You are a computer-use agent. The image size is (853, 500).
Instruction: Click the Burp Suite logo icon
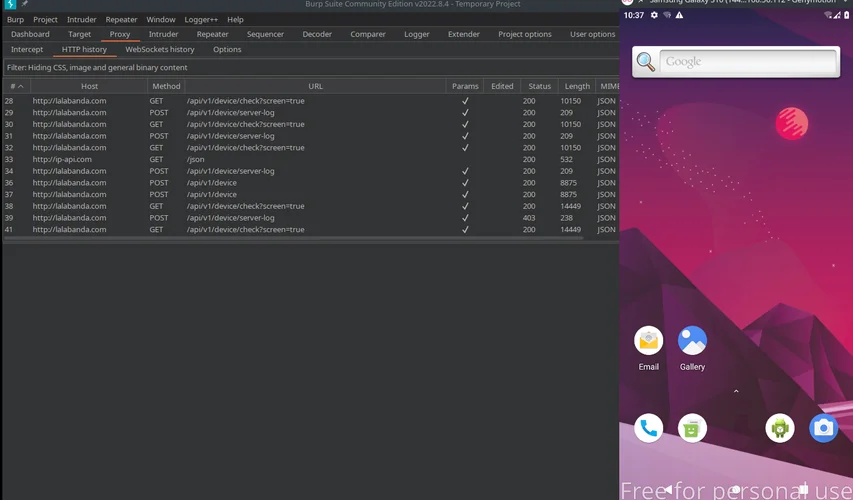click(x=10, y=4)
